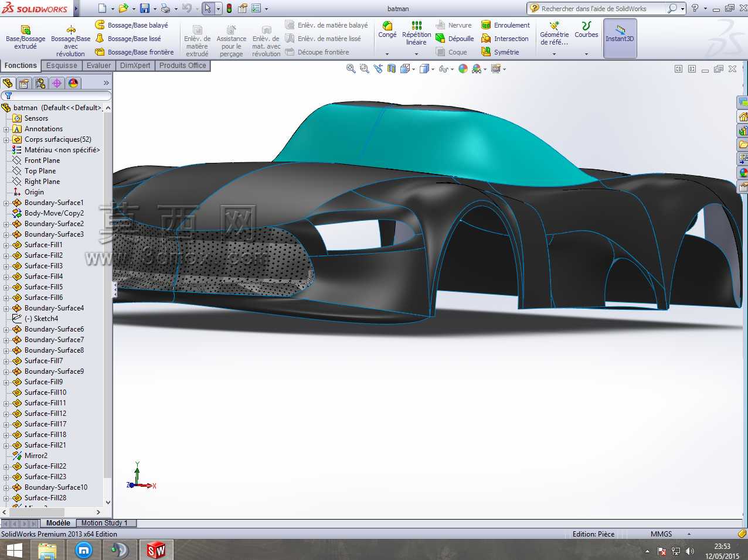Click the Windows Start button
This screenshot has width=748, height=560.
14,550
